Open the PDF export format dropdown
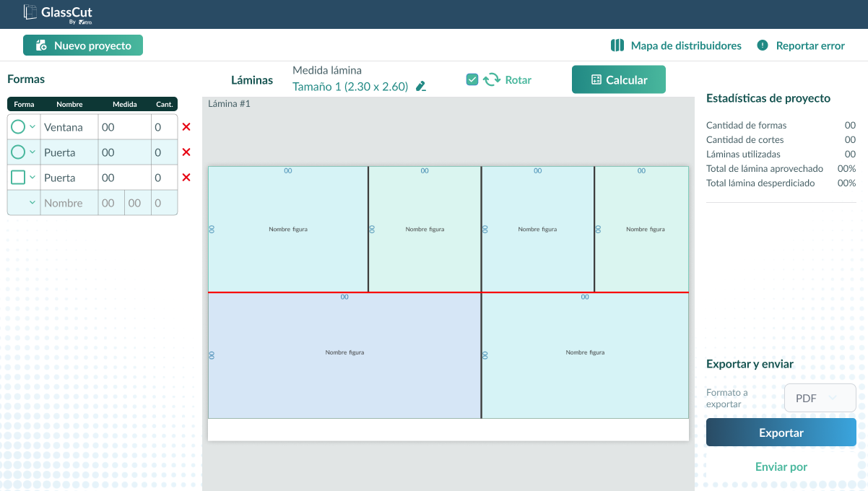The width and height of the screenshot is (868, 491). [820, 398]
